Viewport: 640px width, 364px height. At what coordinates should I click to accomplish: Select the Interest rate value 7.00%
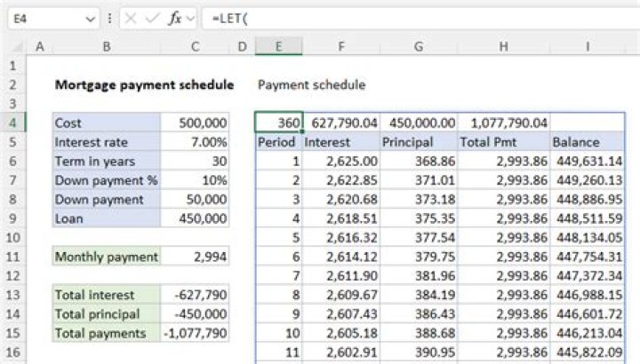click(x=195, y=142)
